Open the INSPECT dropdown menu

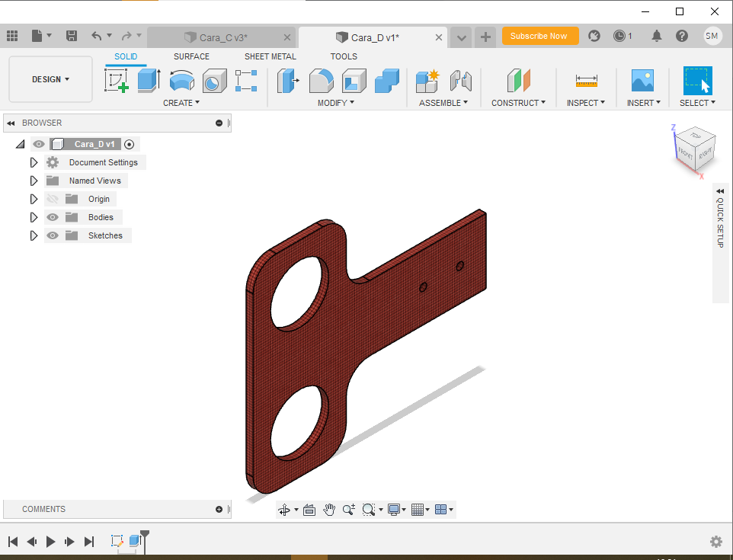pyautogui.click(x=586, y=103)
